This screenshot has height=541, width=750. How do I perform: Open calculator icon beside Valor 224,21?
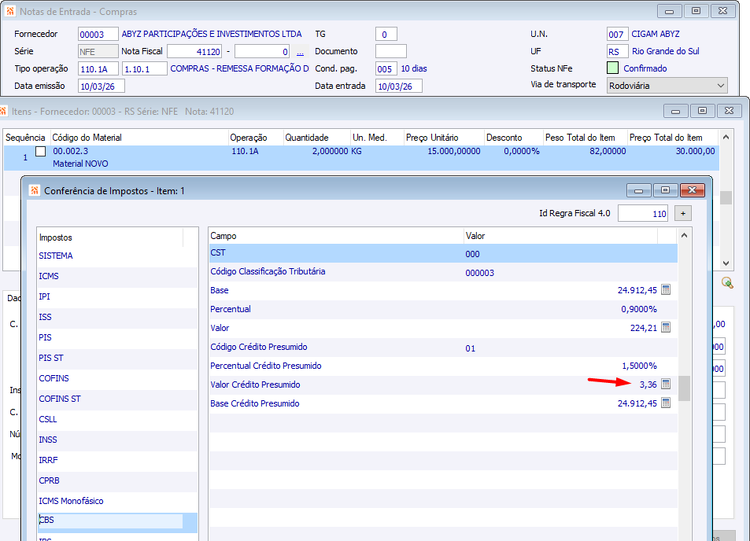point(666,327)
